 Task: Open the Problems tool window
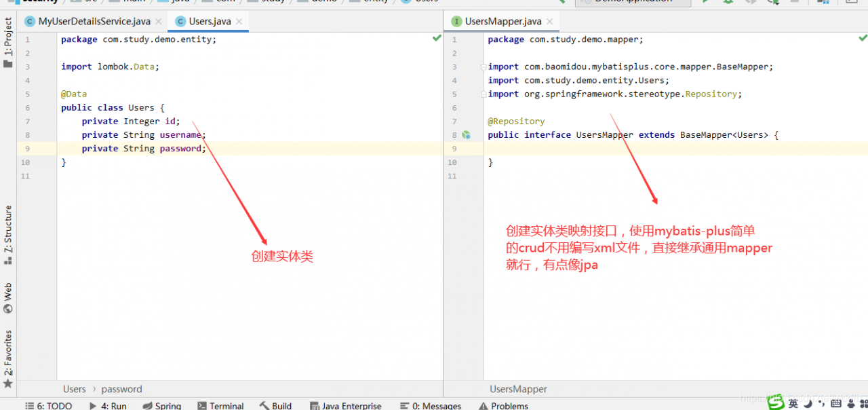[x=503, y=405]
